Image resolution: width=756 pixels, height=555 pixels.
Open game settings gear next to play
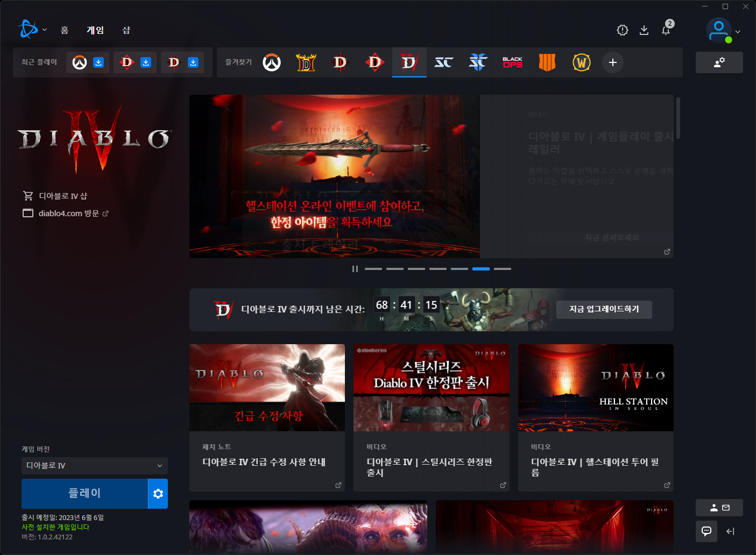tap(158, 494)
